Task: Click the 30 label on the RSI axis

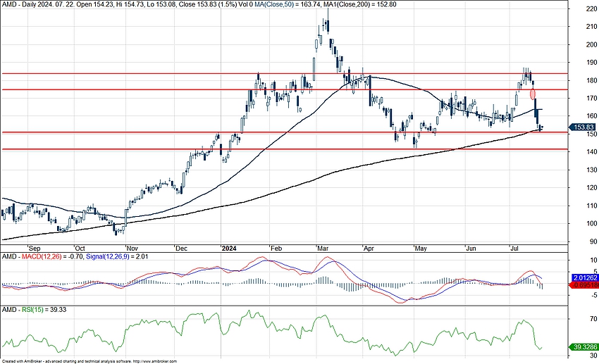Action: 593,356
